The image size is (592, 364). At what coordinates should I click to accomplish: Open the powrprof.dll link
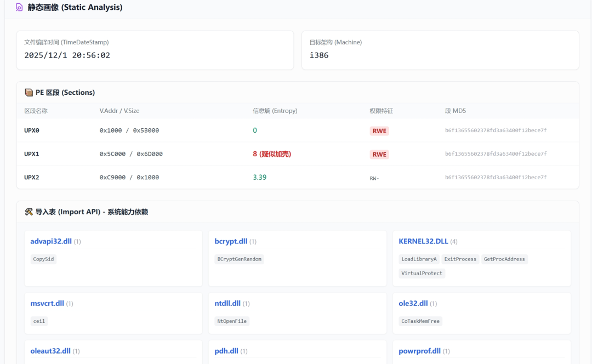tap(420, 351)
